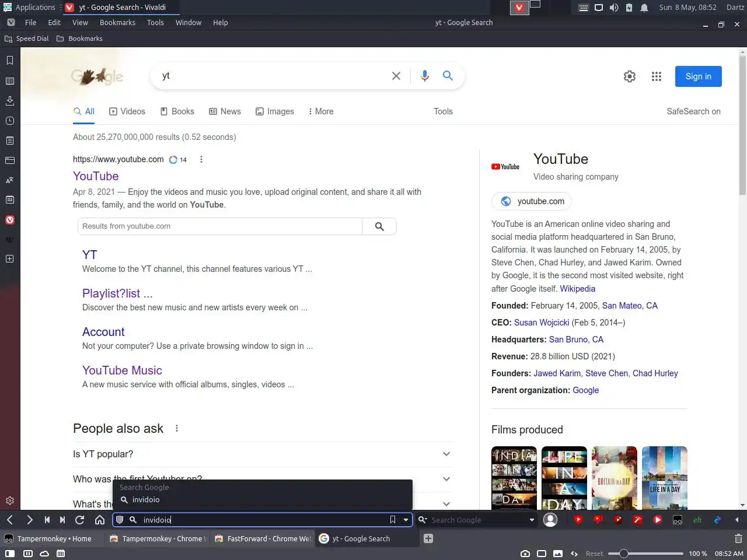The image size is (747, 560).
Task: Expand the More search filters
Action: 321,111
